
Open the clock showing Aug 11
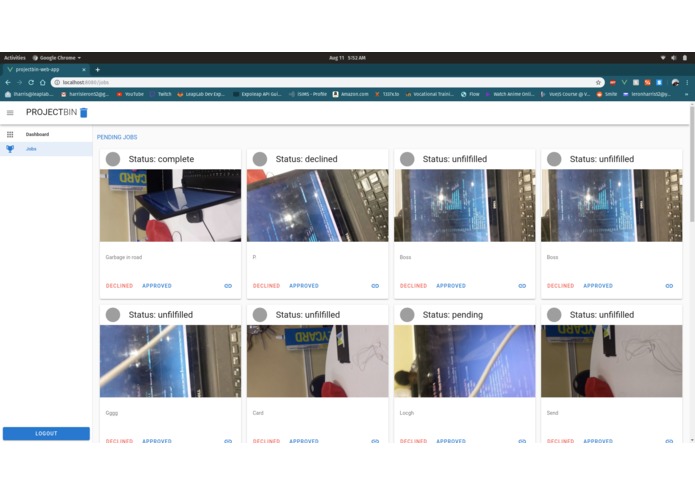pyautogui.click(x=347, y=58)
